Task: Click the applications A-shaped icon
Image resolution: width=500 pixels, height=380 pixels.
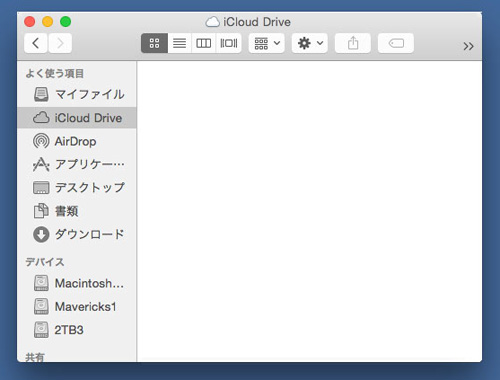Action: [41, 164]
